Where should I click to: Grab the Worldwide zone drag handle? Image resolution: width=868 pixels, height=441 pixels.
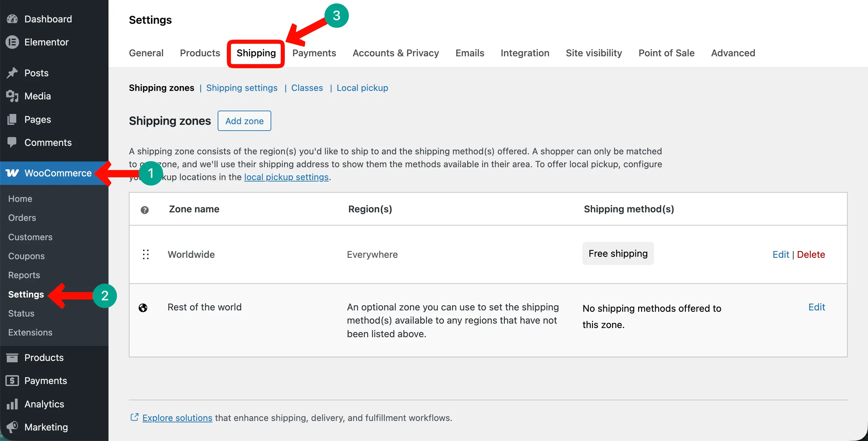click(146, 254)
